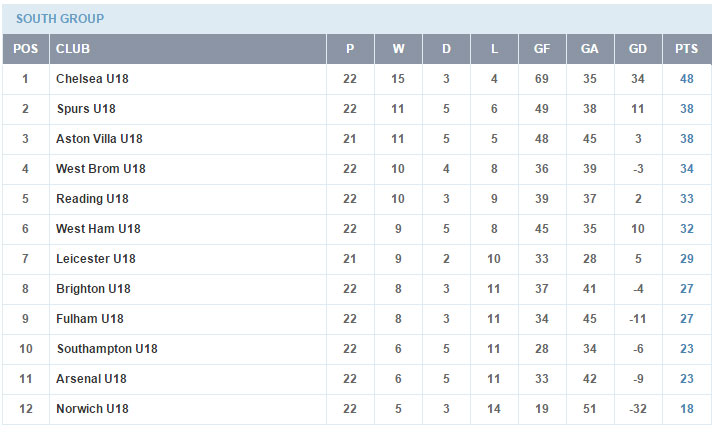The width and height of the screenshot is (716, 444).
Task: Click the Chelsea U18 club name
Action: pos(93,79)
